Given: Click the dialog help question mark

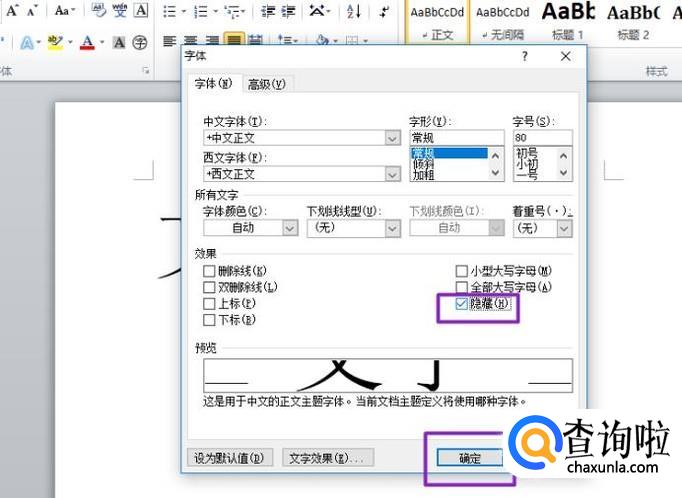Looking at the screenshot, I should (x=525, y=56).
